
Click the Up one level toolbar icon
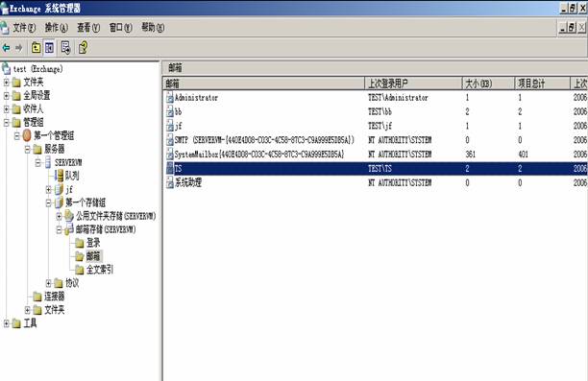(x=36, y=48)
